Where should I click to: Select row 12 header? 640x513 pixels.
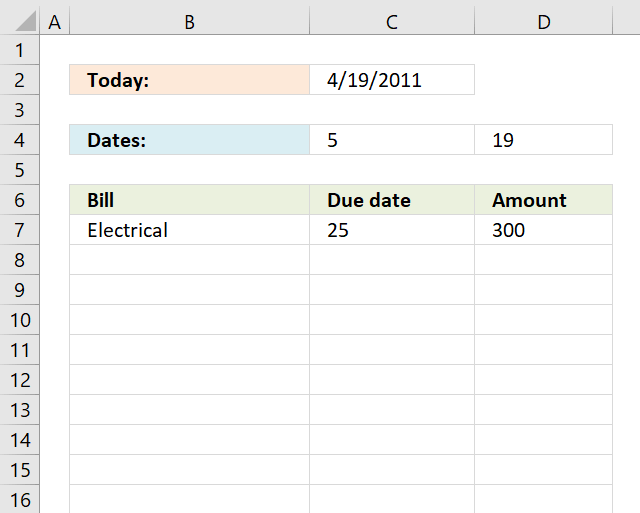(19, 380)
